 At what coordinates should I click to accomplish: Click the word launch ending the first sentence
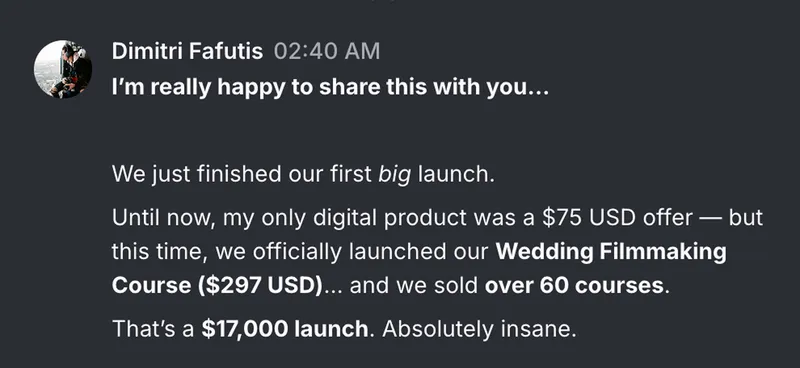[x=456, y=175]
